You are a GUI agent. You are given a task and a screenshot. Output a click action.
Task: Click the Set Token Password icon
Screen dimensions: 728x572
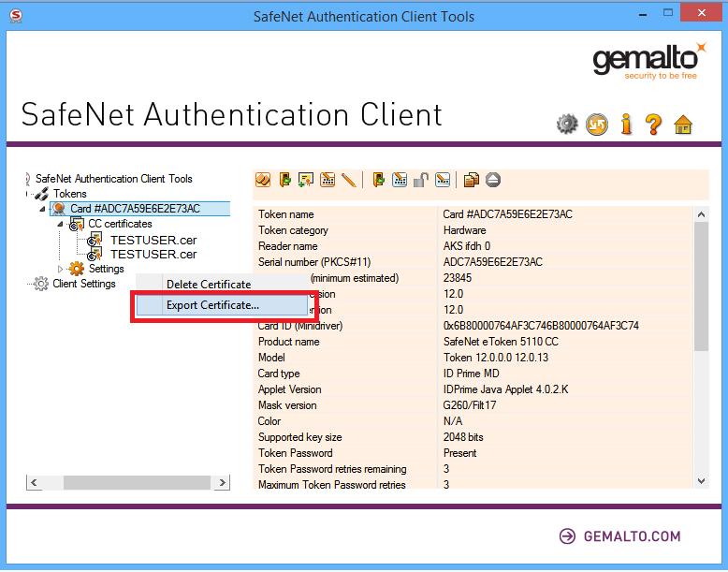point(443,180)
